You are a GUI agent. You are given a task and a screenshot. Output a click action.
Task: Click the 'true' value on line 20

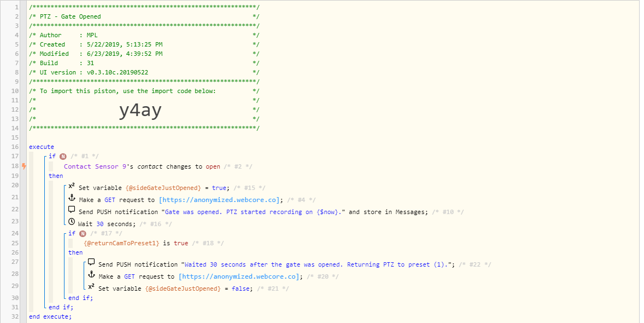click(x=219, y=188)
